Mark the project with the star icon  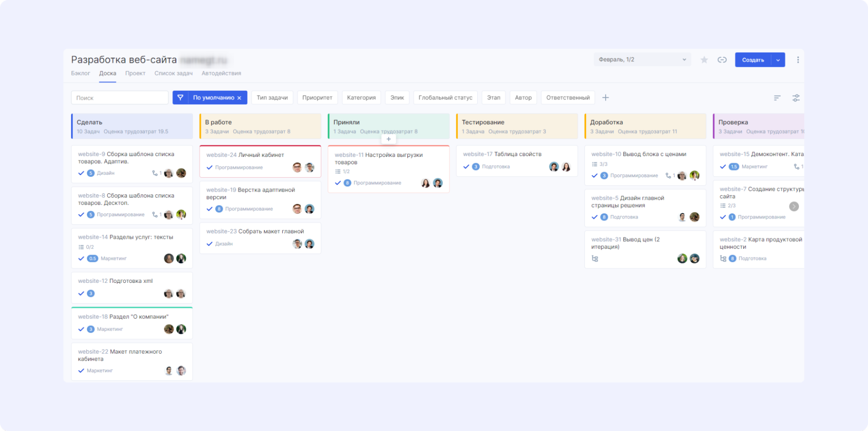704,60
